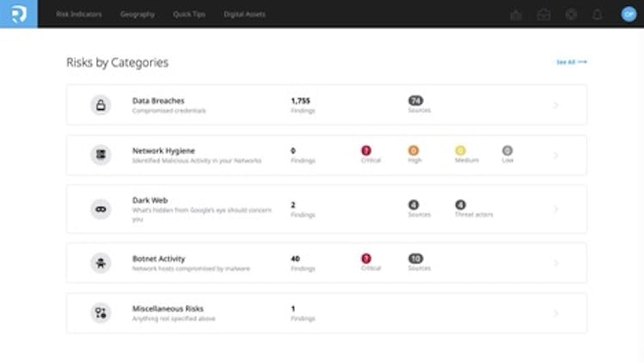Viewport: 644px width, 363px height.
Task: Expand the Data Breaches row chevron
Action: pos(556,106)
